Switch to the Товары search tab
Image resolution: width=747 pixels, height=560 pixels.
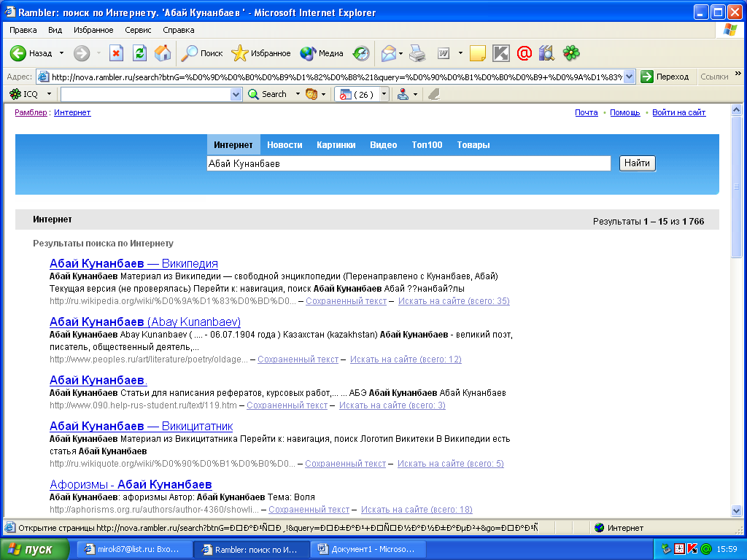tap(473, 145)
